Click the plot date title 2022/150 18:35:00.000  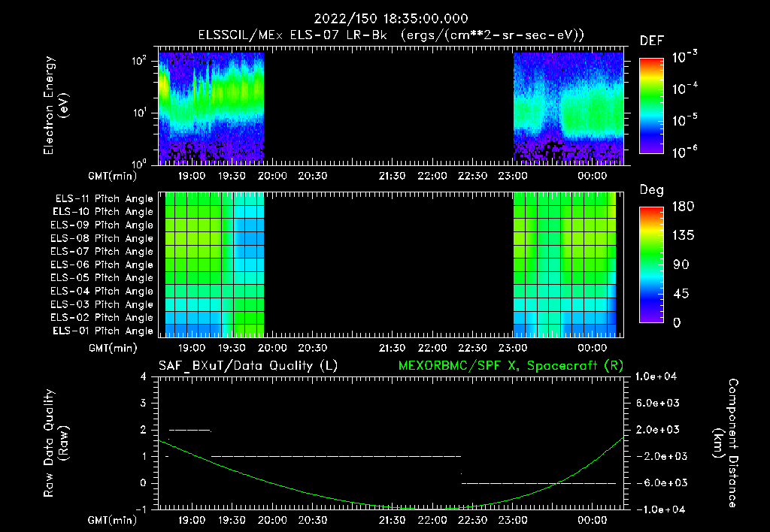[391, 19]
